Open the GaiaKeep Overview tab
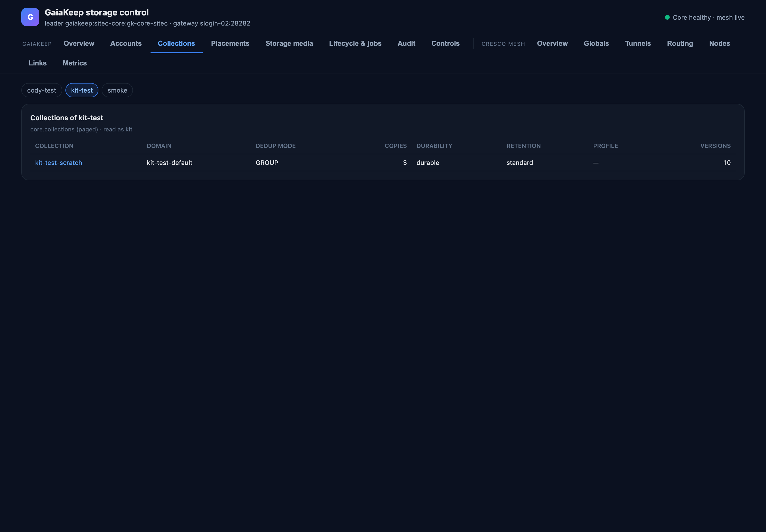766x532 pixels. coord(79,43)
